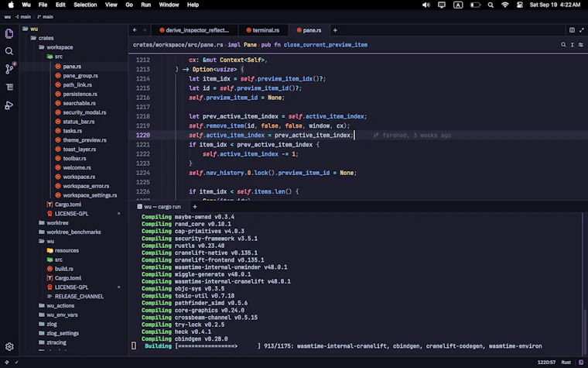Navigate back with the left arrow
The width and height of the screenshot is (588, 368).
pos(135,30)
